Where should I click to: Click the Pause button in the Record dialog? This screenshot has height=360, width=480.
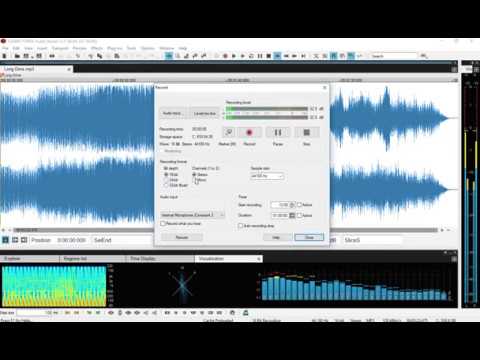pyautogui.click(x=278, y=133)
